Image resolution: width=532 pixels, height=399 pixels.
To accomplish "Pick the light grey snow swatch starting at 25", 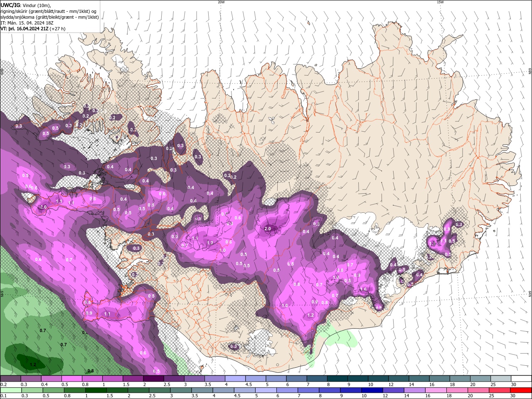I will click(x=501, y=379).
